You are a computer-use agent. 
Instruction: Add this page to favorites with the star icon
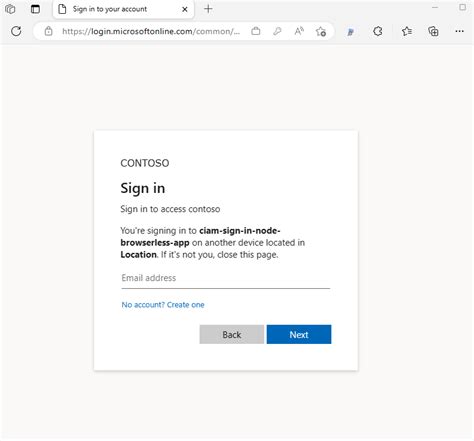[321, 31]
